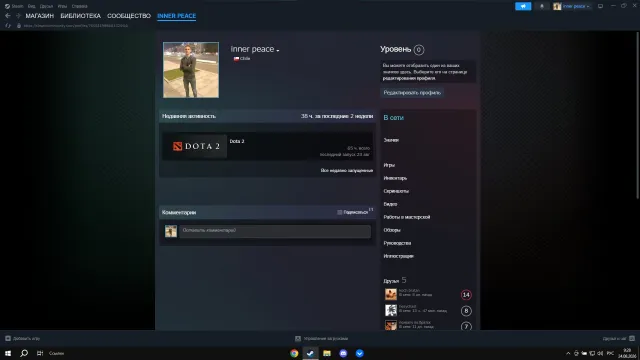
Task: Open Видео link
Action: (390, 204)
